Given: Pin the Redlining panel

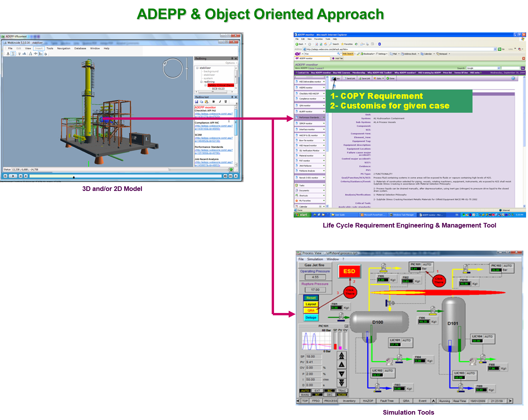Looking at the screenshot, I should point(232,59).
